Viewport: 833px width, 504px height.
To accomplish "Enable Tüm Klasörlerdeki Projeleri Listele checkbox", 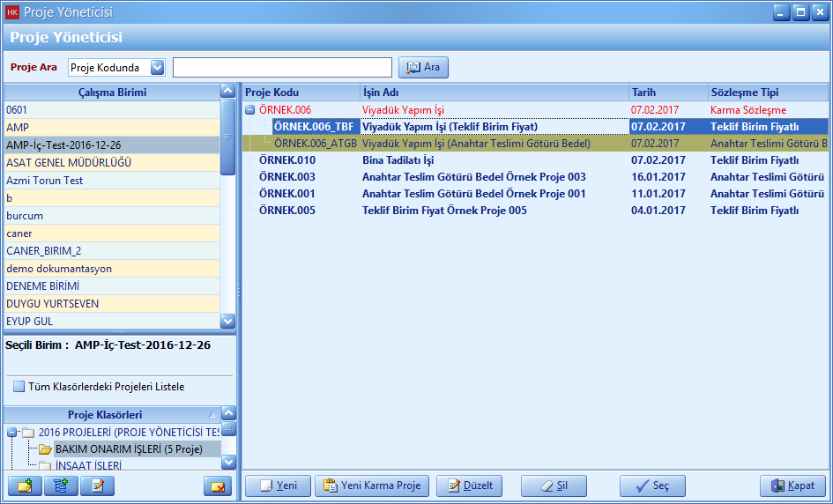I will click(19, 386).
